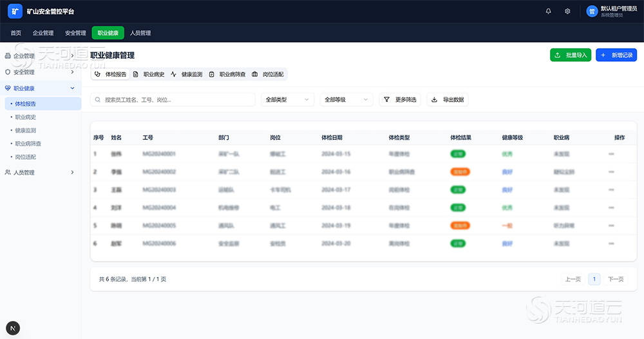Click the 新增记录 button
The height and width of the screenshot is (339, 644).
tap(616, 55)
